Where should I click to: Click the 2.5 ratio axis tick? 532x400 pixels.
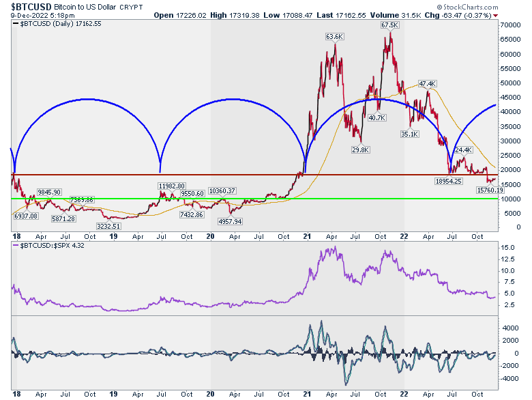[509, 305]
